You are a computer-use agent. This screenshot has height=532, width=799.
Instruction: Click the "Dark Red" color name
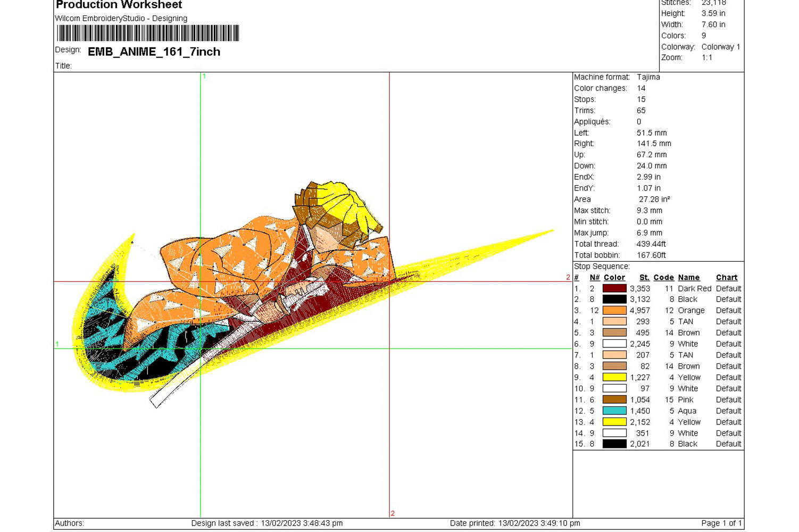click(694, 288)
